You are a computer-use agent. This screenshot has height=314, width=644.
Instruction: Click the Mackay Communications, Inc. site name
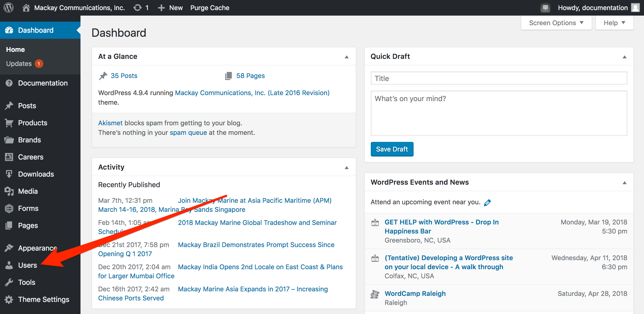click(x=79, y=8)
